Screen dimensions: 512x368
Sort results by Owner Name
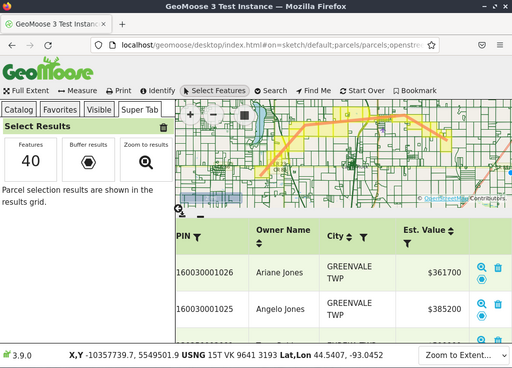tap(259, 243)
